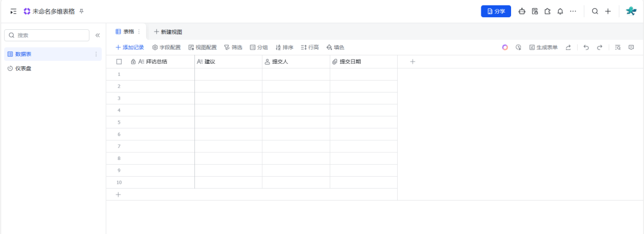Open the comments panel icon

(631, 47)
